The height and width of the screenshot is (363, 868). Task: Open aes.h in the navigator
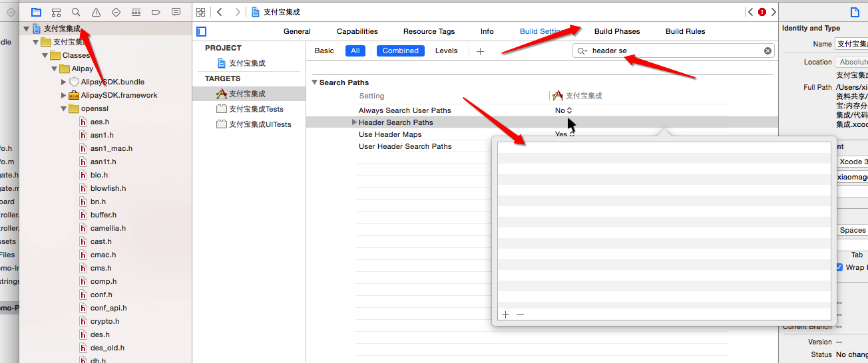(100, 122)
